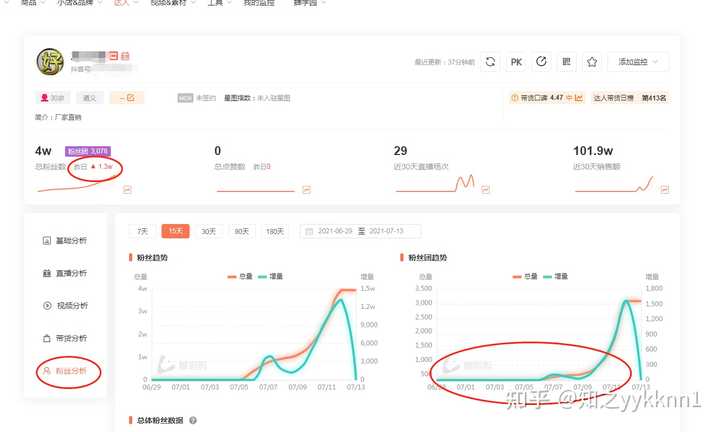Image resolution: width=720 pixels, height=432 pixels.
Task: Click the round profile avatar
Action: pos(50,62)
